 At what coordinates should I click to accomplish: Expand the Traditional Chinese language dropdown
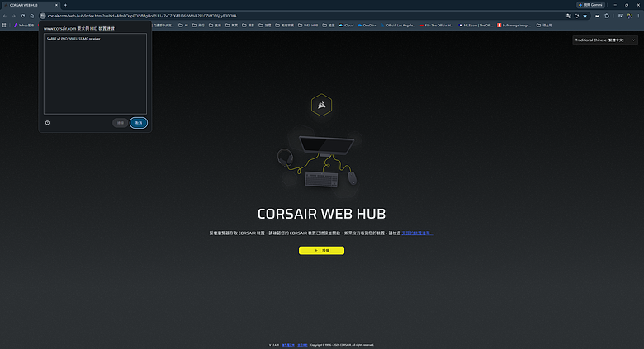(x=605, y=40)
